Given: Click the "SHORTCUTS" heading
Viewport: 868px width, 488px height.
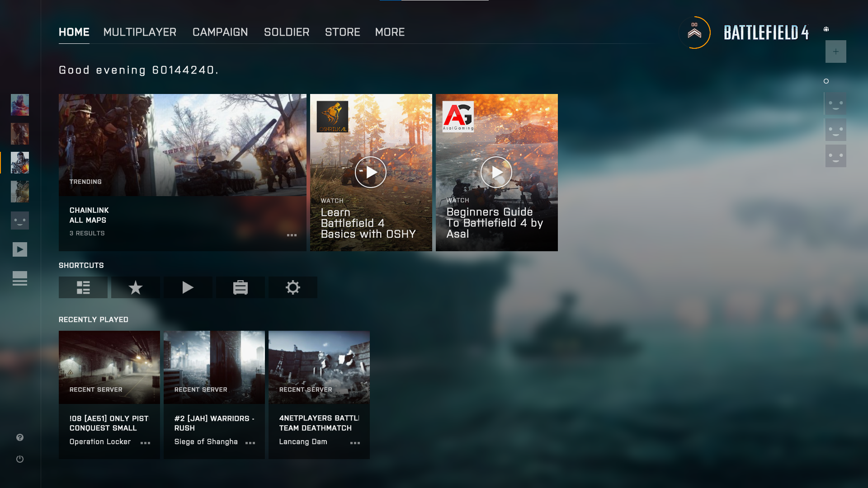Looking at the screenshot, I should [x=81, y=265].
